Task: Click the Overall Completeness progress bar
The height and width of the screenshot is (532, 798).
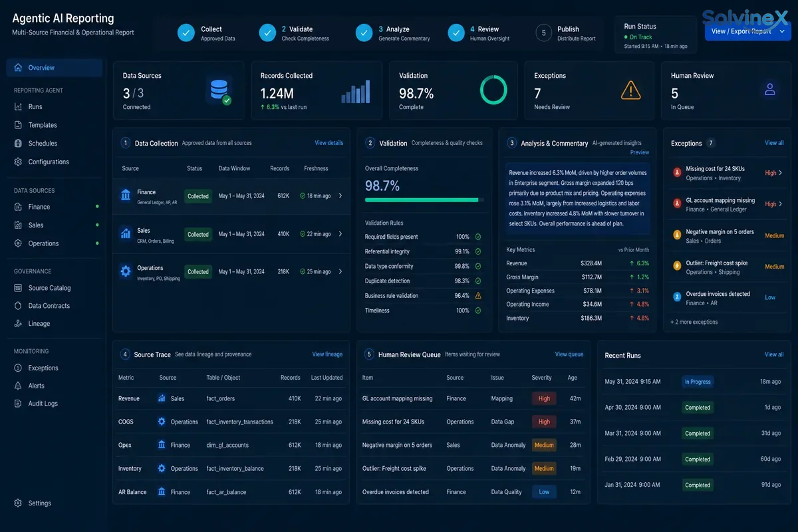Action: [425, 199]
